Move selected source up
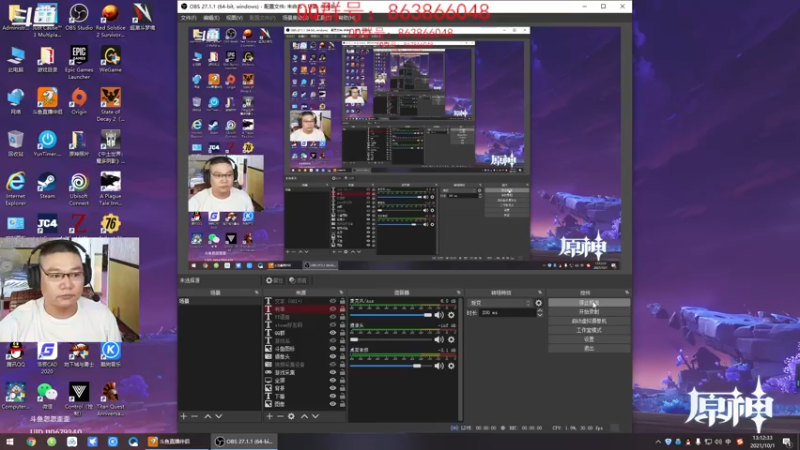The height and width of the screenshot is (450, 800). 305,416
